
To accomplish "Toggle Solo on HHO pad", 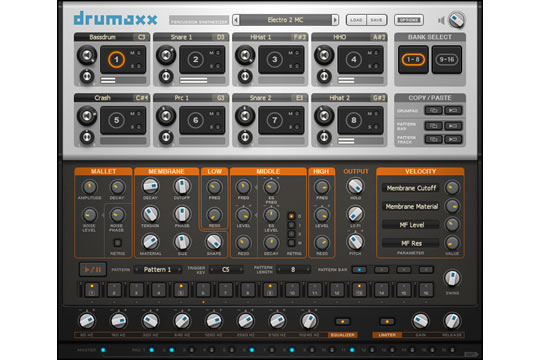I will (x=376, y=66).
